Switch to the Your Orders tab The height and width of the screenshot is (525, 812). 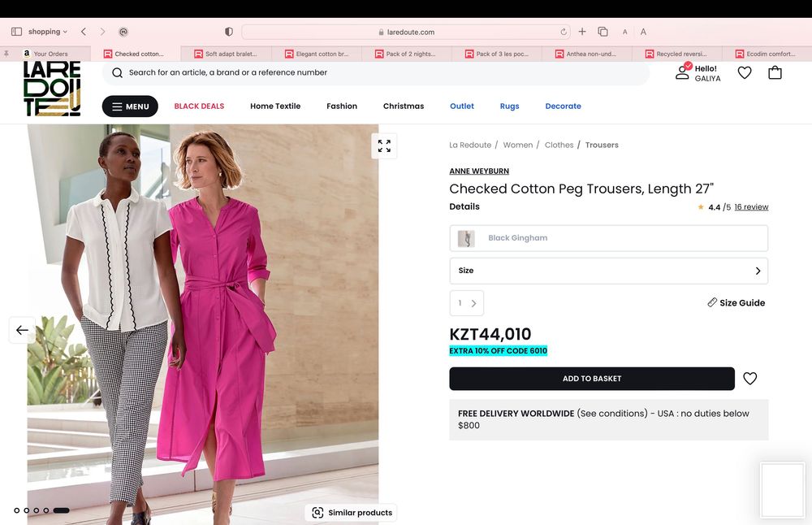(x=50, y=54)
